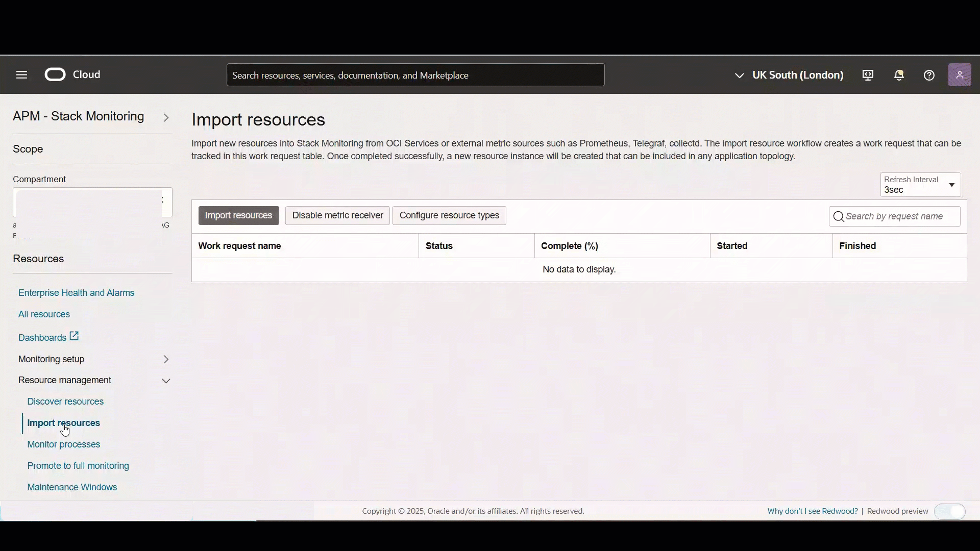
Task: Open the profile avatar menu
Action: [x=961, y=74]
